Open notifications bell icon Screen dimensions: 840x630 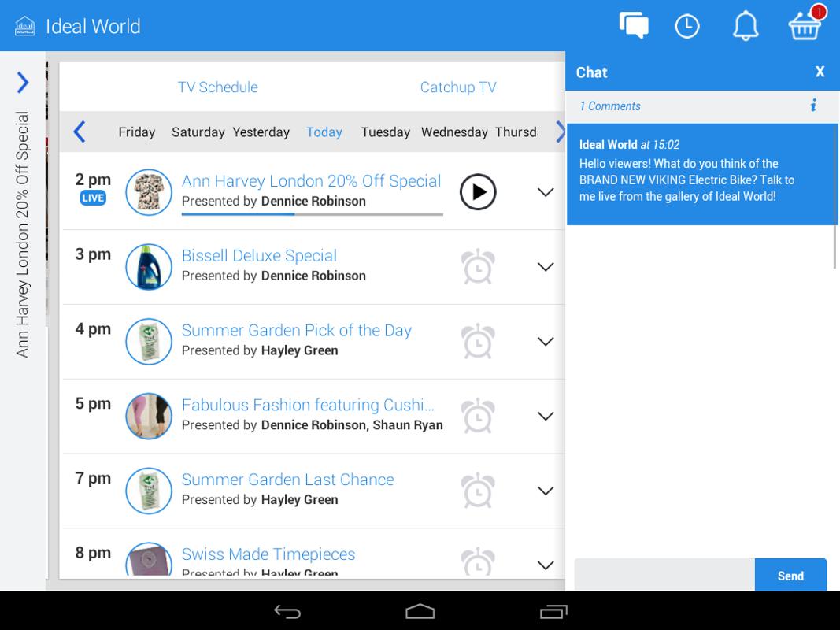(746, 26)
